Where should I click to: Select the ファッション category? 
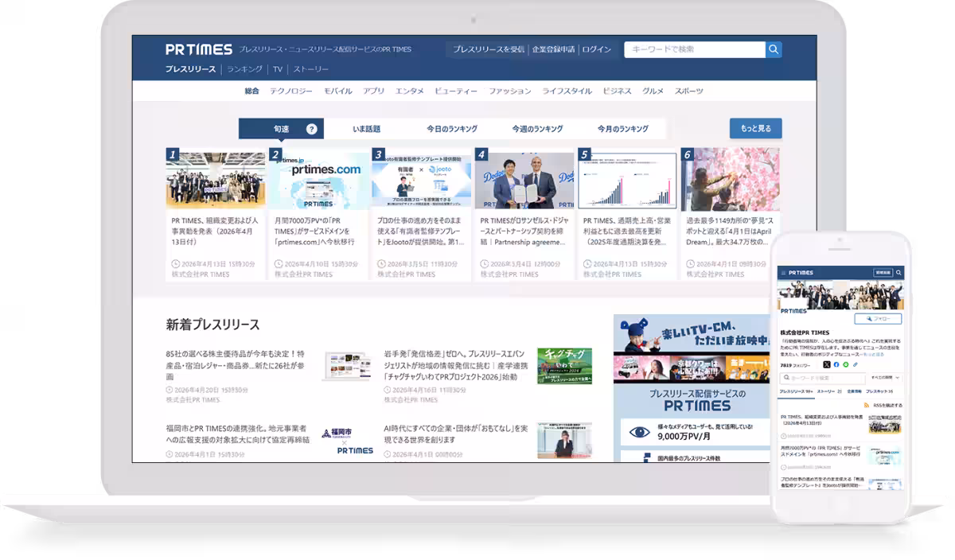point(510,91)
